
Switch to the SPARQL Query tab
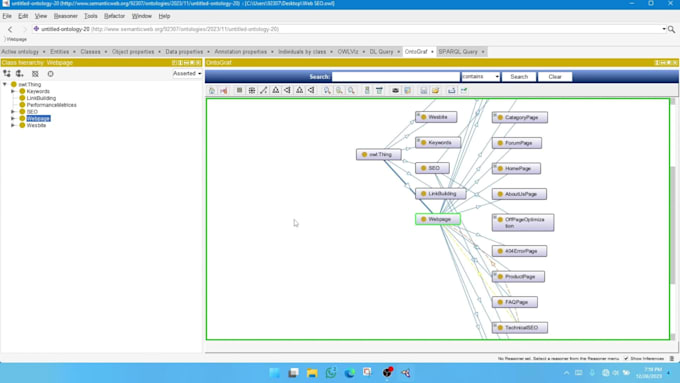tap(458, 52)
